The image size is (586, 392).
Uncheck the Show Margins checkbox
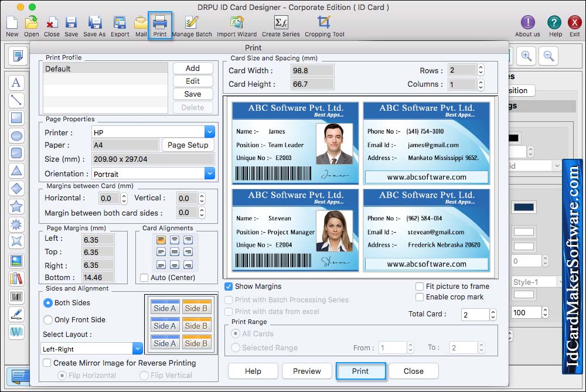[x=229, y=287]
